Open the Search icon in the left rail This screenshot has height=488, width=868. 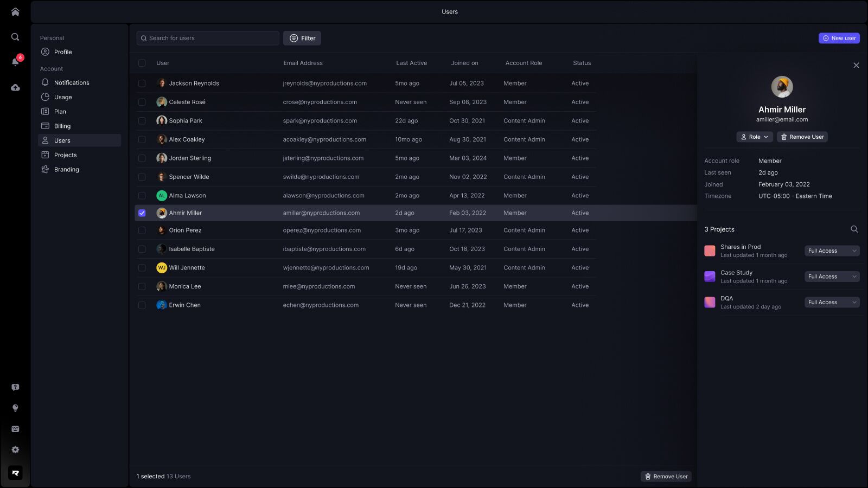click(15, 37)
